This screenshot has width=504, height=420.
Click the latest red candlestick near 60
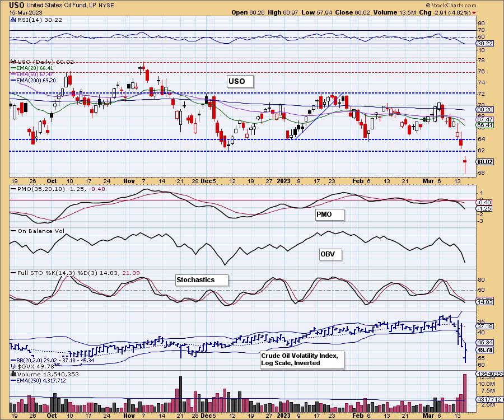pos(465,165)
